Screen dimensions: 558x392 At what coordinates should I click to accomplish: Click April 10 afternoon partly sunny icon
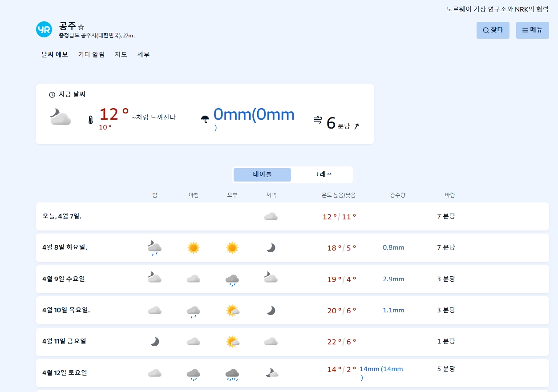click(233, 310)
